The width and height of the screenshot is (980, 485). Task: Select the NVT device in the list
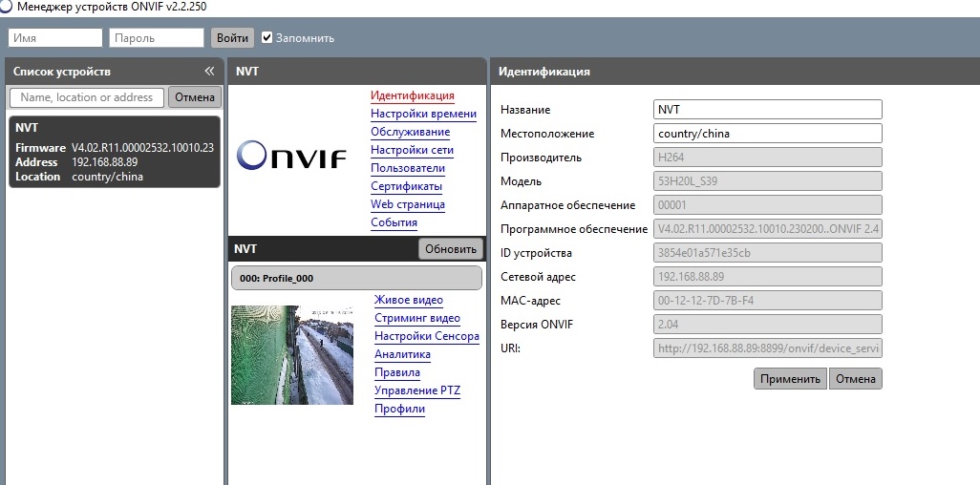(x=114, y=152)
